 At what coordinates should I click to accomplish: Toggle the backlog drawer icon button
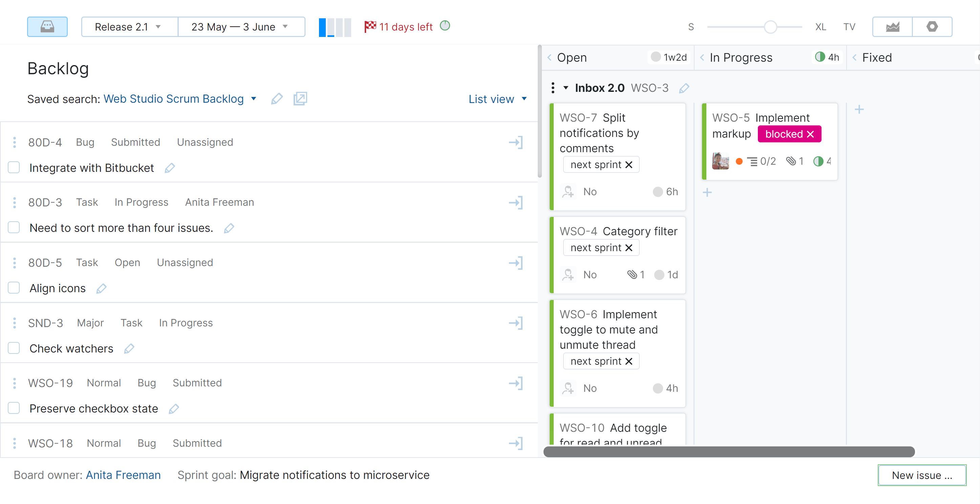pyautogui.click(x=47, y=27)
